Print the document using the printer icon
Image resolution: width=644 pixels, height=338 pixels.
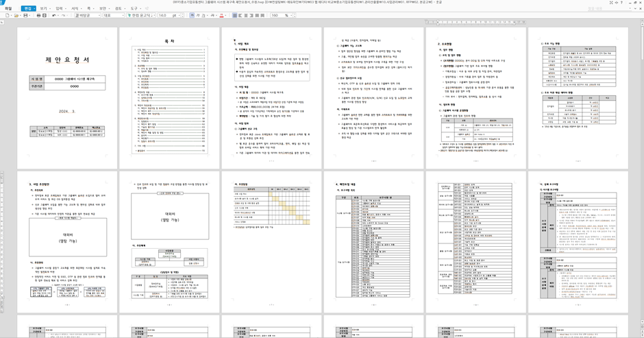point(38,15)
